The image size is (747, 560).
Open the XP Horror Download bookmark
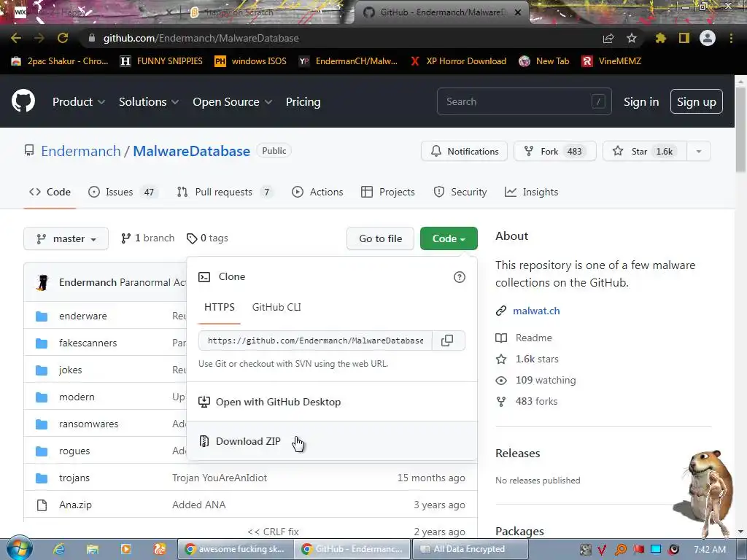(x=458, y=61)
